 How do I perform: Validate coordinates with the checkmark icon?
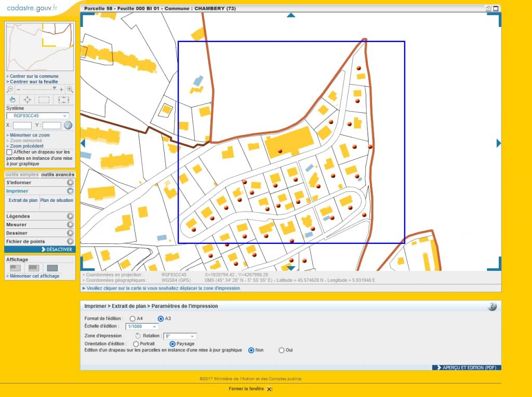pyautogui.click(x=68, y=125)
